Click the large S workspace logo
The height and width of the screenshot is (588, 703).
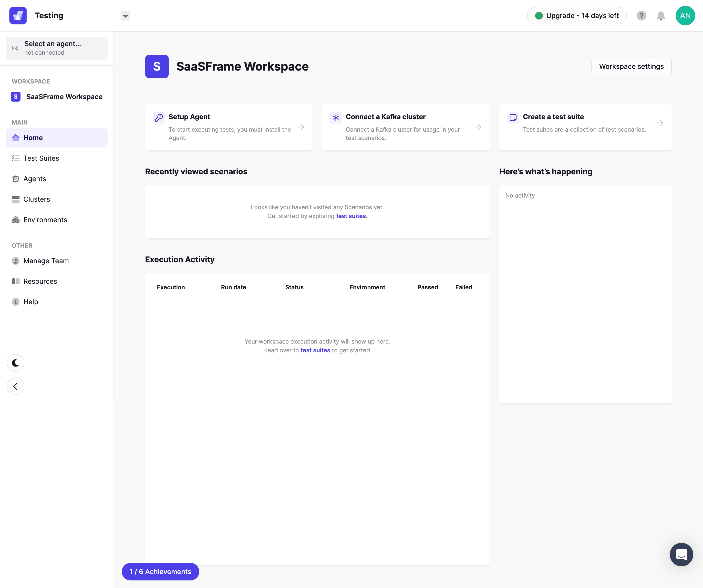(x=157, y=66)
